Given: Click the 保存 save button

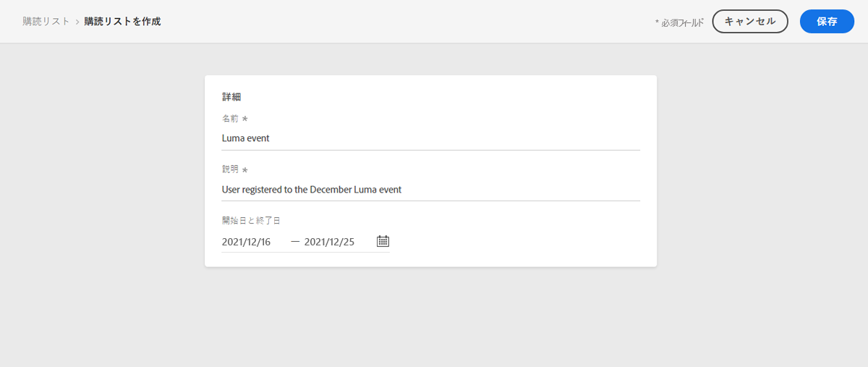Looking at the screenshot, I should pos(827,22).
